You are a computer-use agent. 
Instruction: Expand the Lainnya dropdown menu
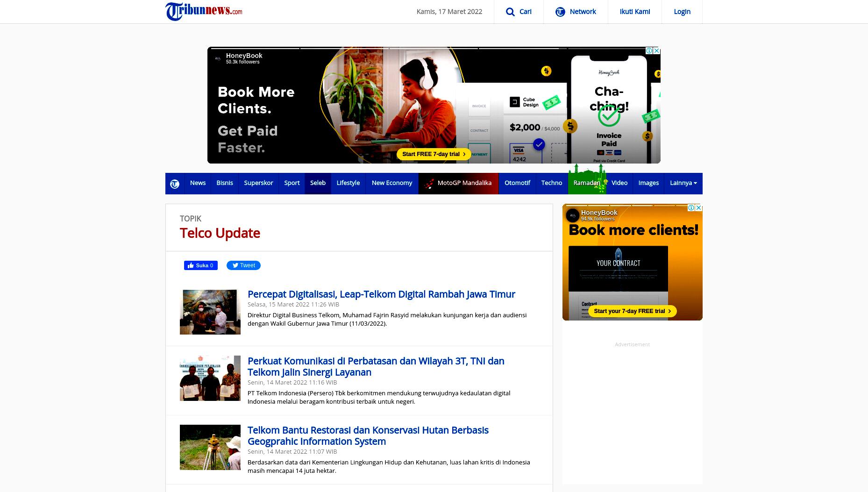pos(683,183)
